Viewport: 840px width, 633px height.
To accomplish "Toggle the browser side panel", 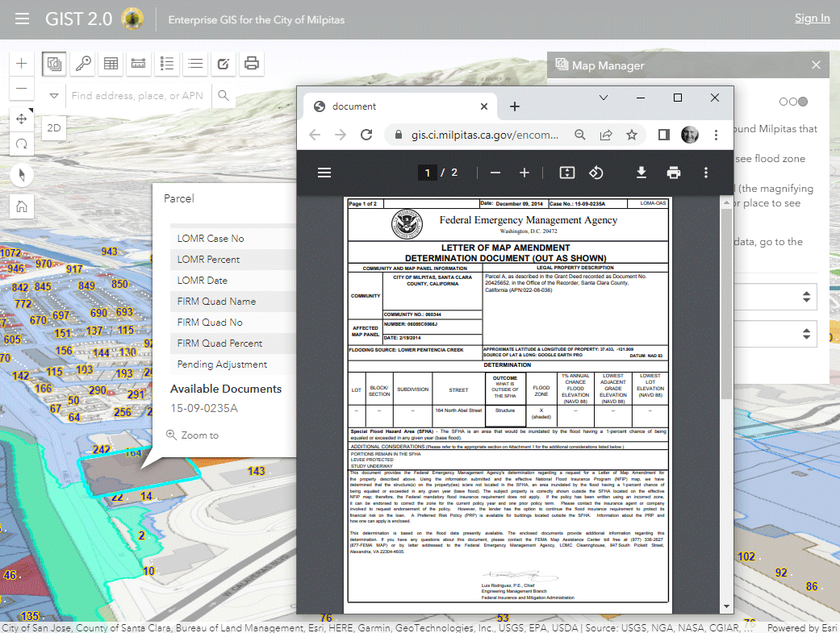I will click(x=664, y=135).
